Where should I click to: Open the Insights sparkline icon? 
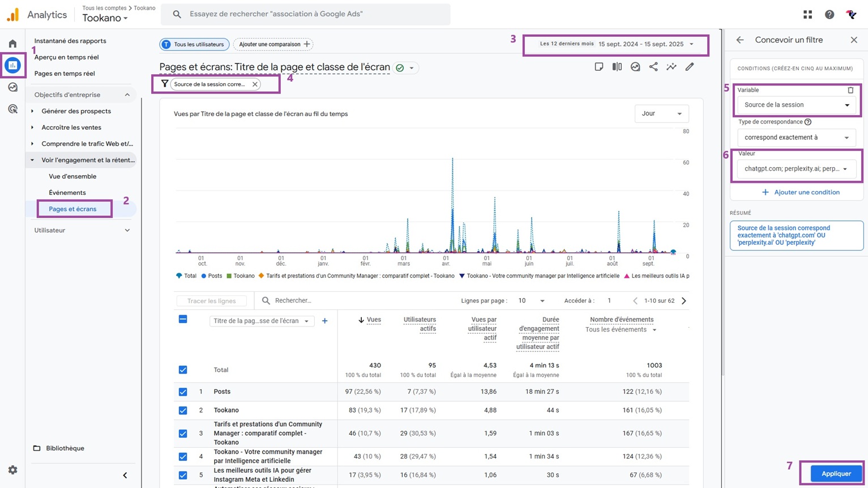(x=671, y=67)
